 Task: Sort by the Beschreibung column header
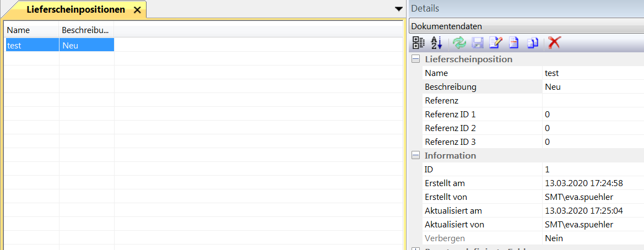click(86, 30)
